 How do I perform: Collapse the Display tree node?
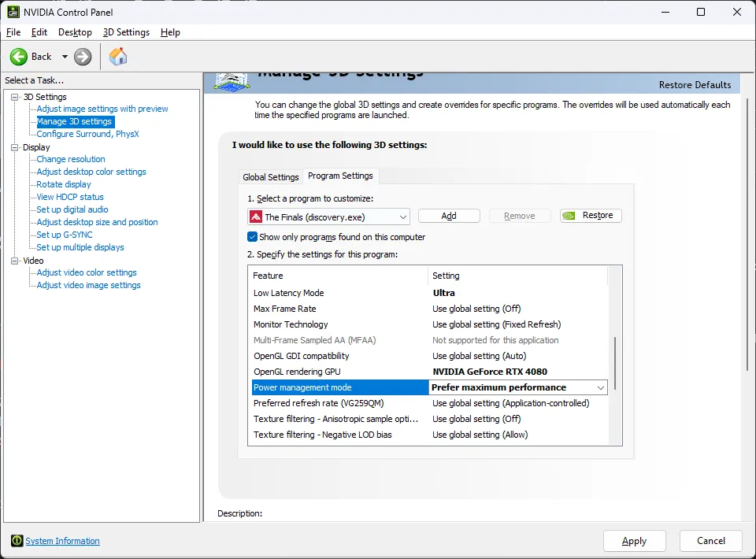click(x=14, y=147)
